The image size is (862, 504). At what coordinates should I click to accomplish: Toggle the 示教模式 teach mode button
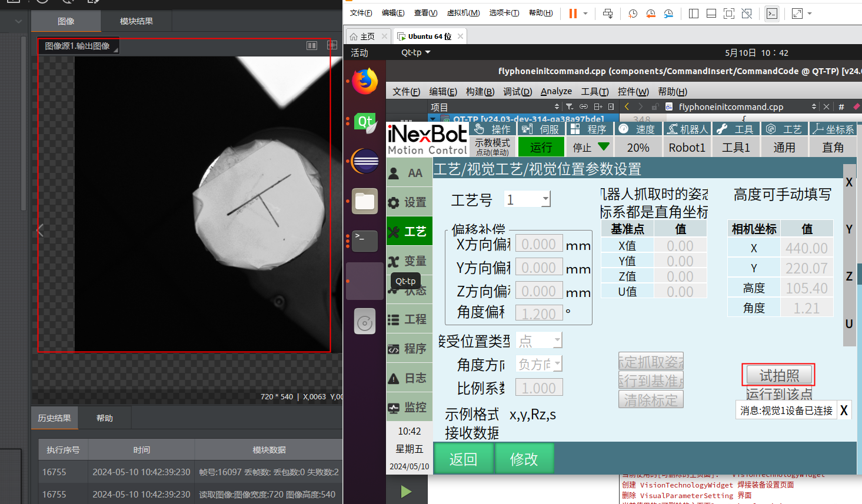tap(492, 147)
